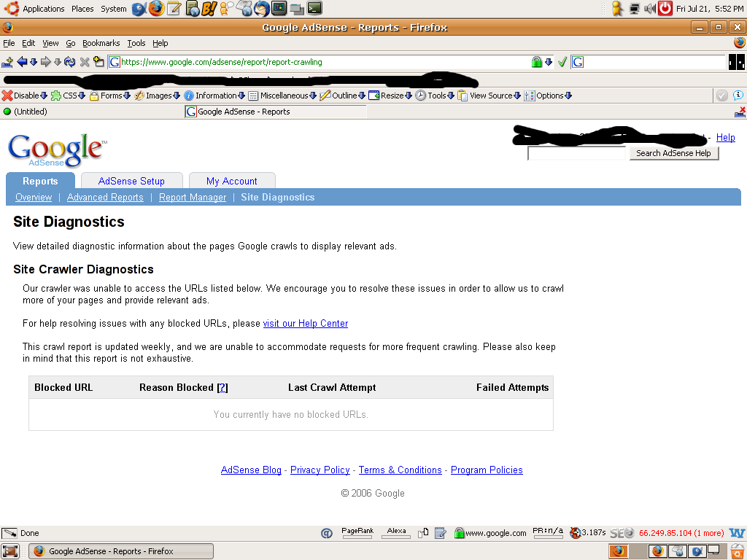Open a new tab with the toolbar icon

pyautogui.click(x=98, y=61)
